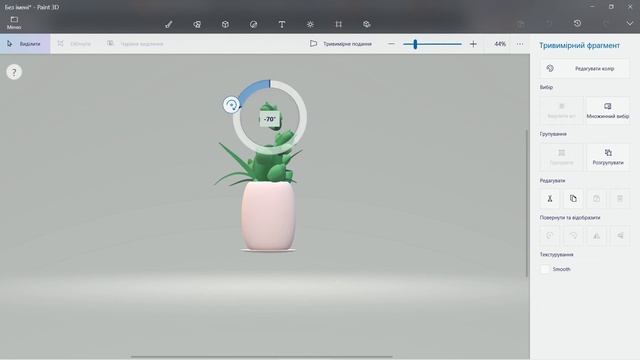640x360 pixels.
Task: Open the Canvas crop tool
Action: [338, 24]
